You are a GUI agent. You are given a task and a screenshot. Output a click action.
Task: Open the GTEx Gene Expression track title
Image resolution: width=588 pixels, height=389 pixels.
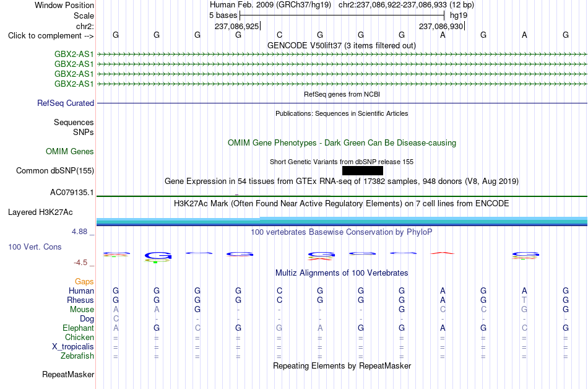pos(342,181)
